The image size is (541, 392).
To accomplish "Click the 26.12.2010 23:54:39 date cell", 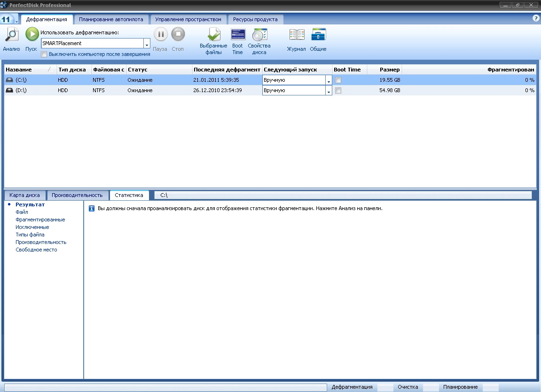I will click(217, 90).
